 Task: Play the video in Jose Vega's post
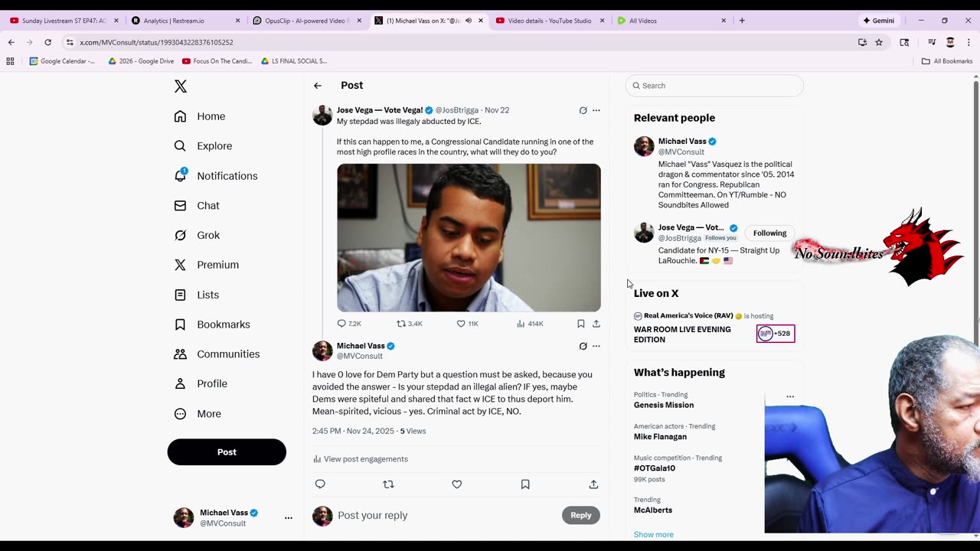[469, 238]
